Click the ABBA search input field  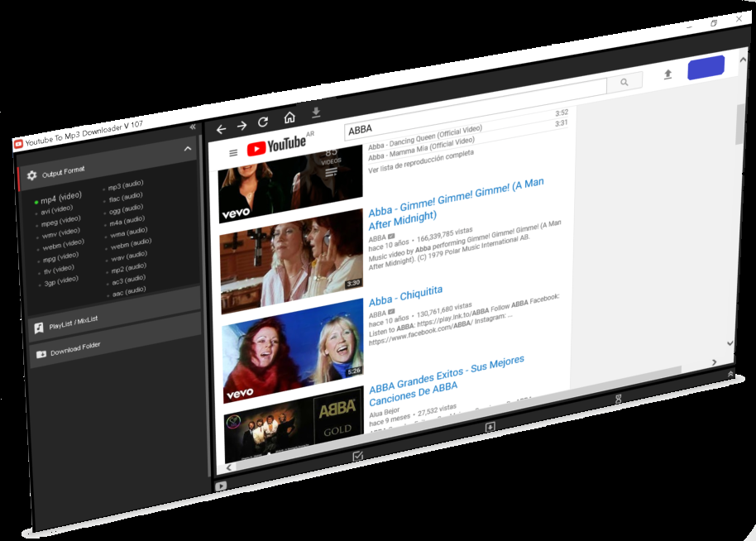[x=475, y=109]
